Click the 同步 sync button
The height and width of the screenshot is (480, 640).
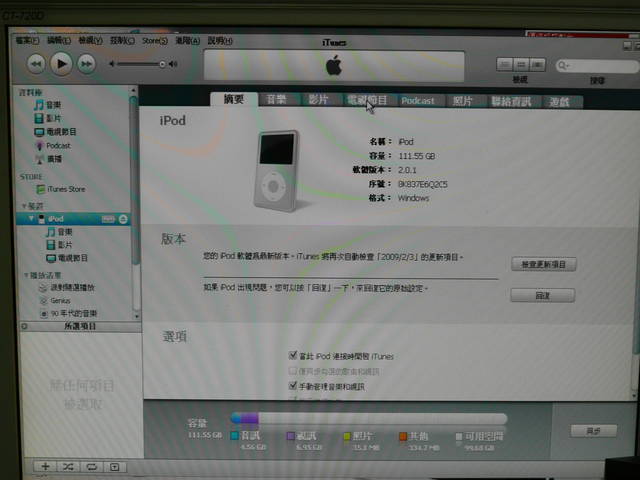click(593, 431)
